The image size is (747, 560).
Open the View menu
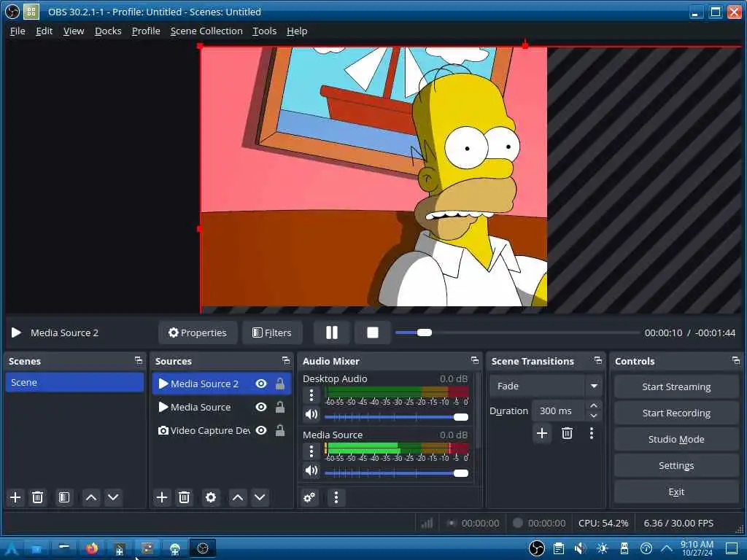(x=74, y=31)
